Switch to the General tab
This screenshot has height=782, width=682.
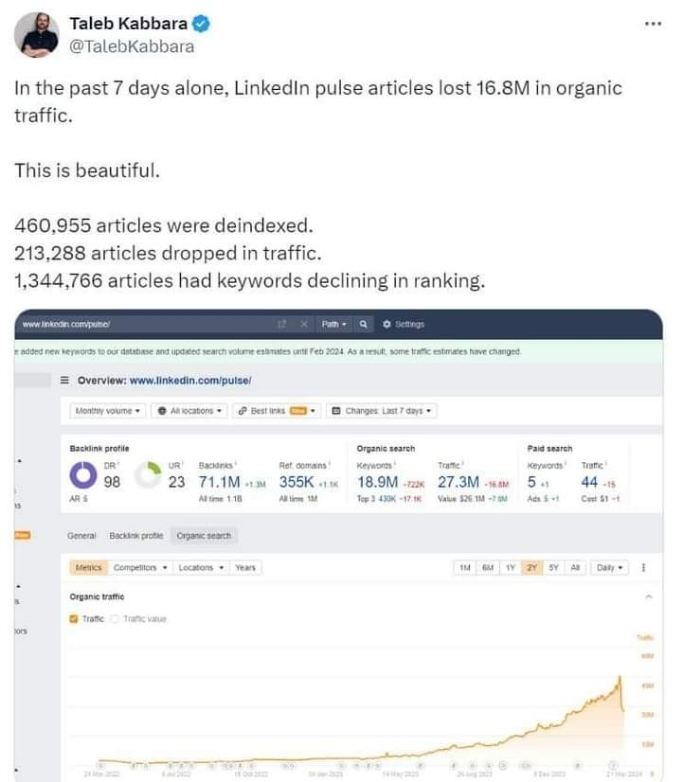pos(81,536)
